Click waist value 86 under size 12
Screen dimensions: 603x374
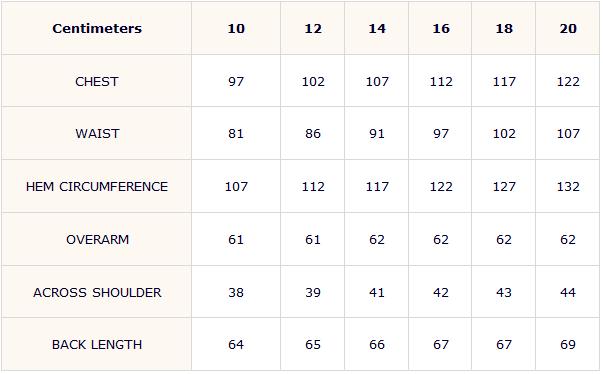tap(313, 134)
